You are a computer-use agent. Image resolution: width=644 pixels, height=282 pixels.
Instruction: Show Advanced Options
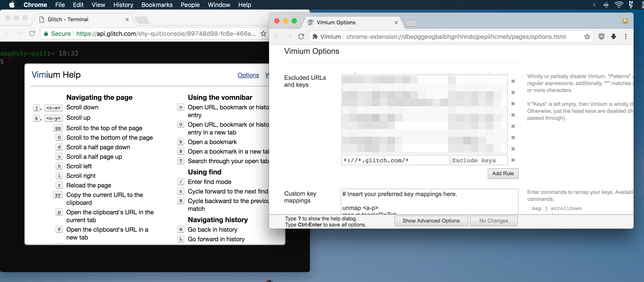coord(431,221)
